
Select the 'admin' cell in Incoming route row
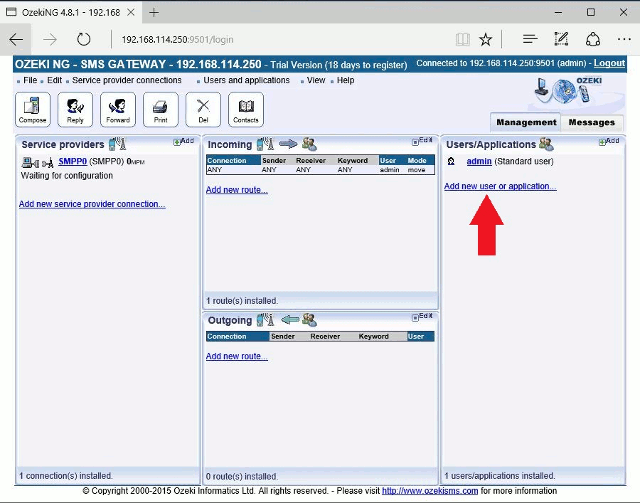tap(389, 170)
